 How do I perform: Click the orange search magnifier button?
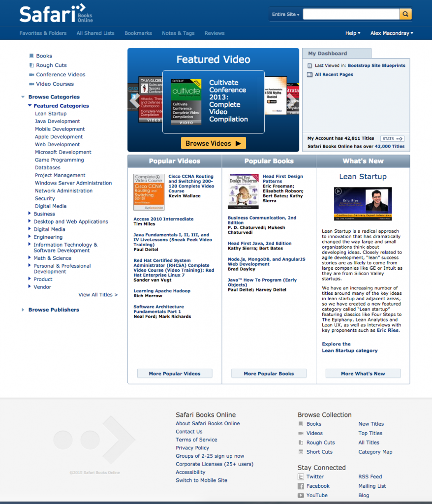coord(405,14)
